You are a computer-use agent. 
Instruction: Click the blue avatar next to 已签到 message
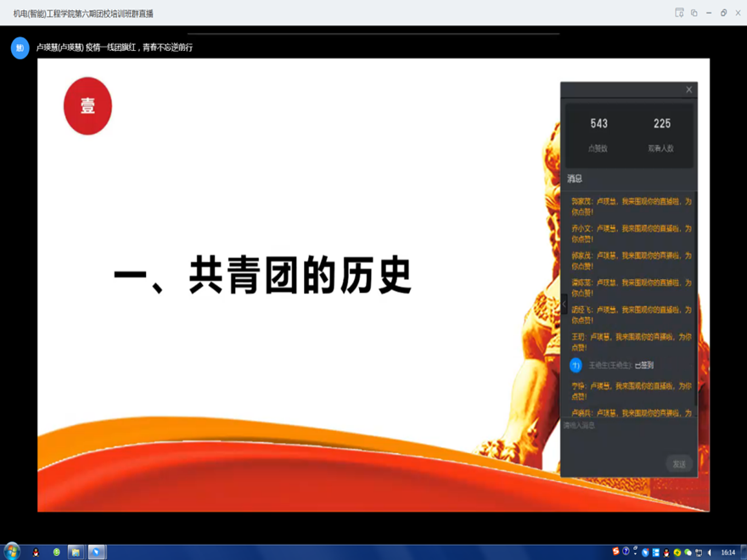(576, 365)
